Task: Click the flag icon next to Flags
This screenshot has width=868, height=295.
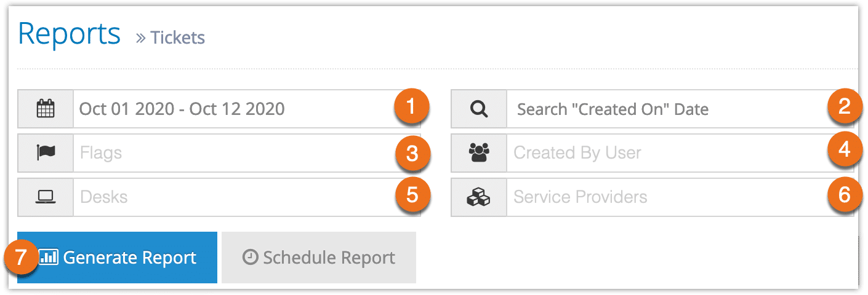Action: click(46, 152)
